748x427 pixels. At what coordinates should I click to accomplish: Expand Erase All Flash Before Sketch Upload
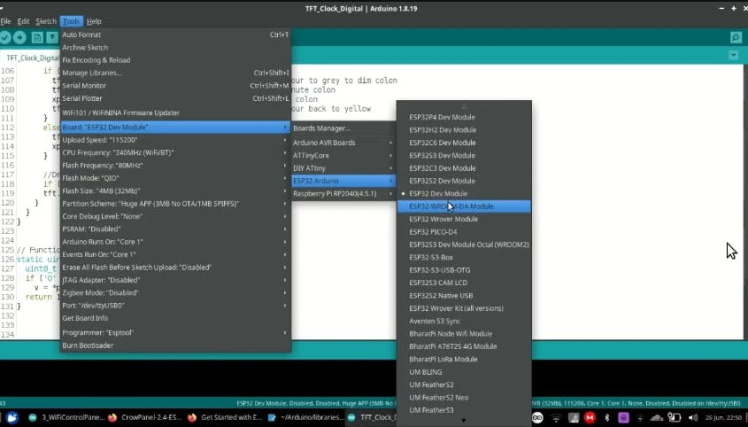click(x=176, y=267)
